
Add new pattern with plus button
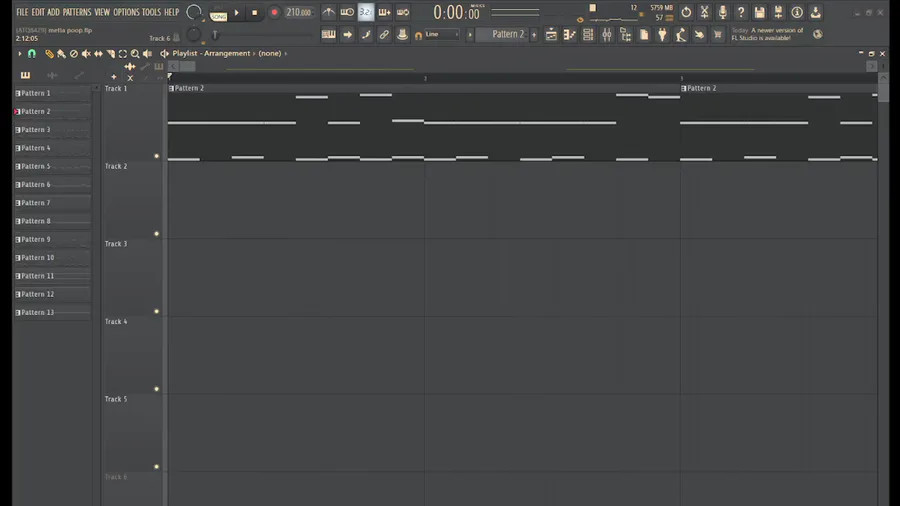[534, 35]
